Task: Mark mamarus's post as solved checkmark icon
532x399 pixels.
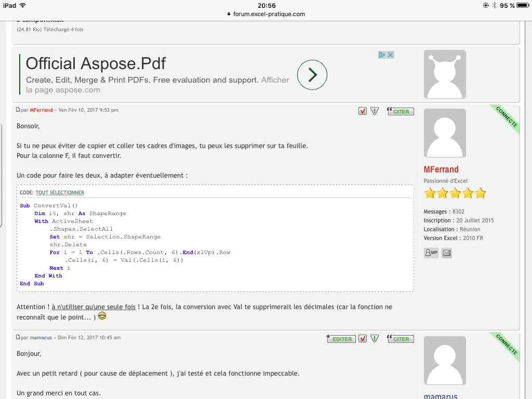Action: pos(363,339)
